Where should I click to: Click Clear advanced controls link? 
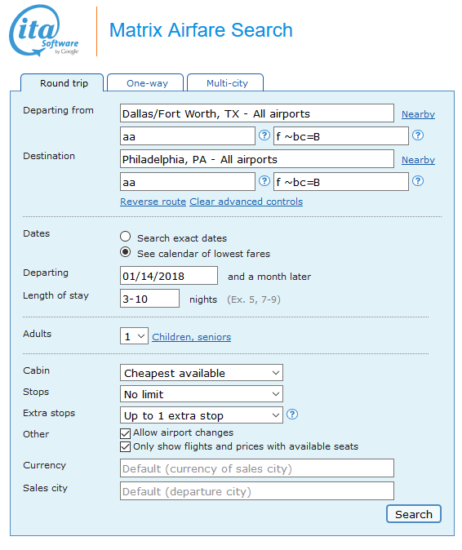click(246, 202)
